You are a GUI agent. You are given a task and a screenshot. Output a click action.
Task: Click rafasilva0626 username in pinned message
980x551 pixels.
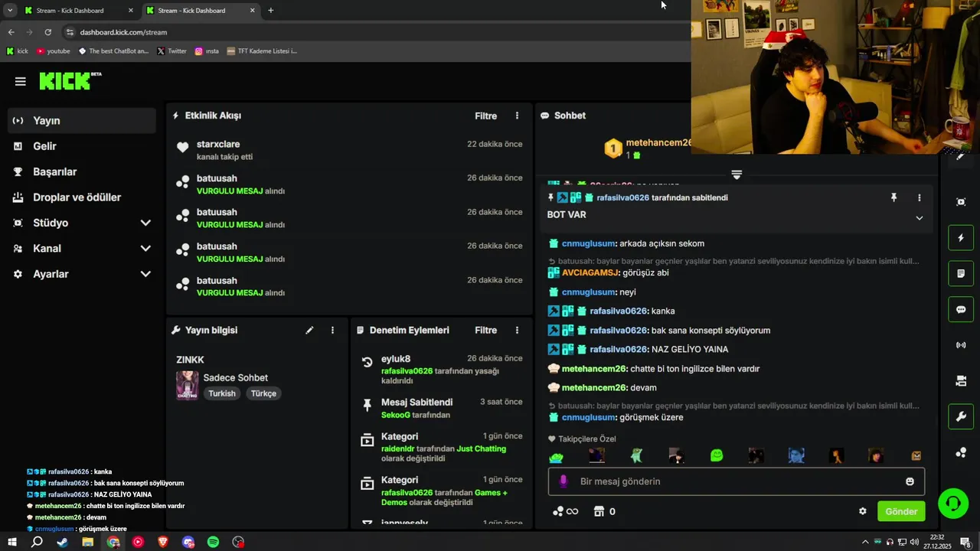[x=622, y=197]
